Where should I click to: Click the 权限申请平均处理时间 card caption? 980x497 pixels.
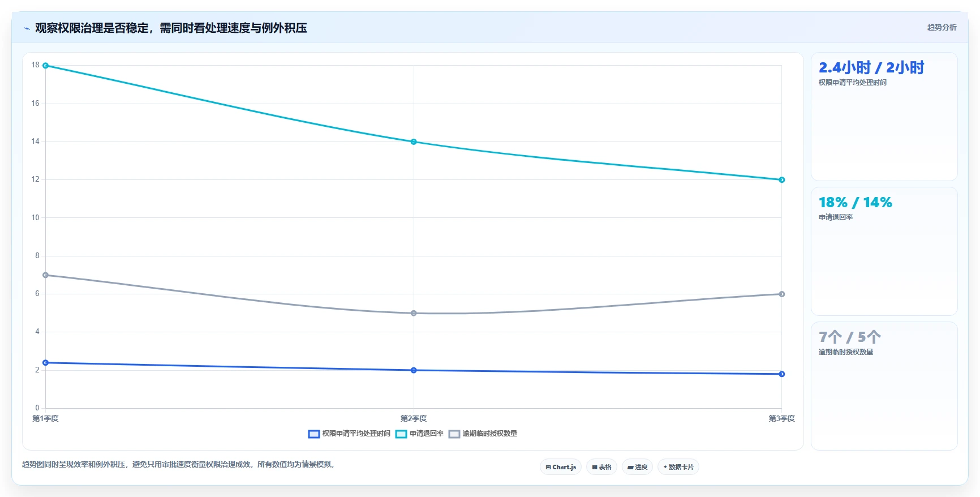852,83
